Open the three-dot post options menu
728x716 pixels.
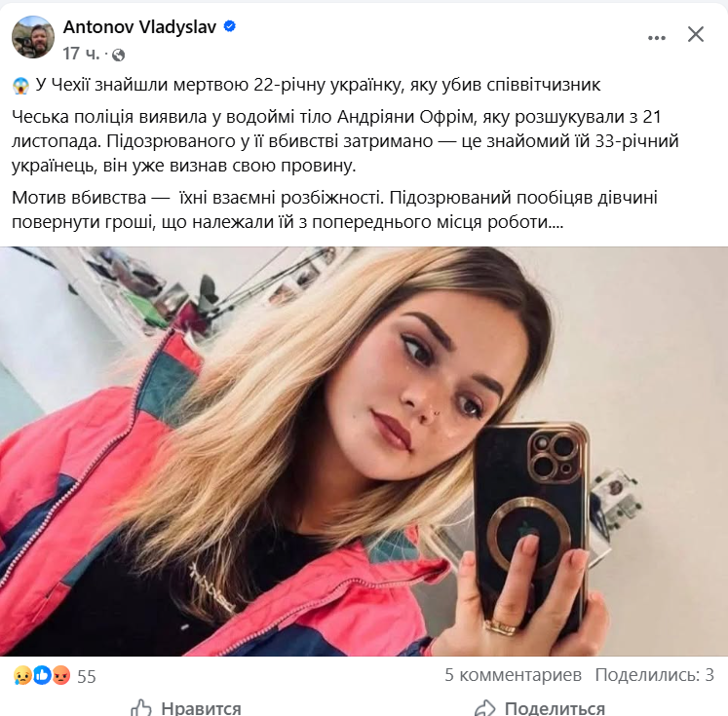tap(657, 38)
